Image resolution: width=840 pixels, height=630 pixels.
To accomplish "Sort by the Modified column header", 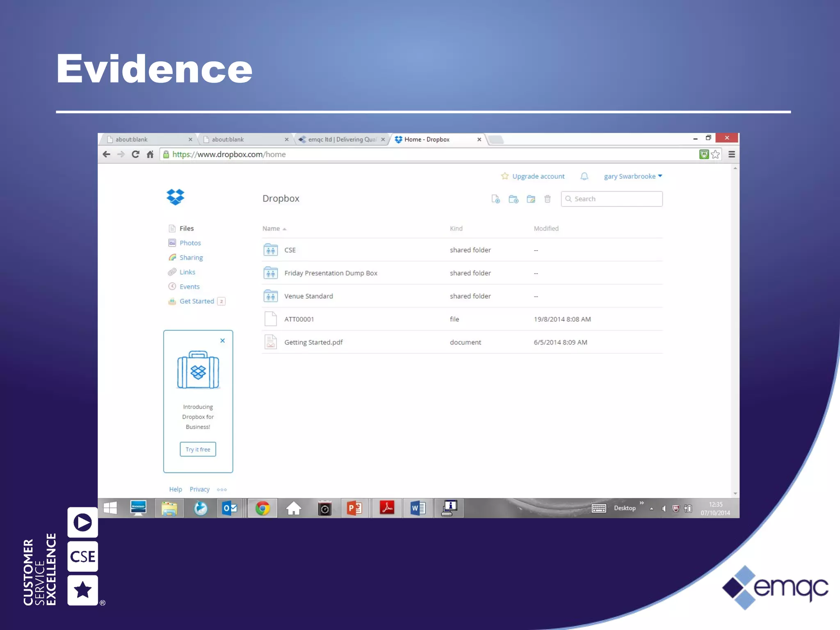I will click(546, 228).
